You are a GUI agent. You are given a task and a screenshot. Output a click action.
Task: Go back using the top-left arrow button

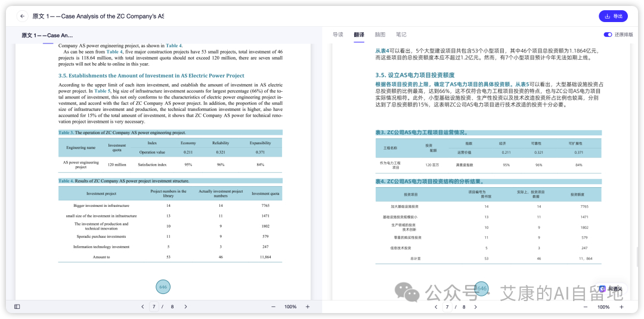tap(22, 17)
